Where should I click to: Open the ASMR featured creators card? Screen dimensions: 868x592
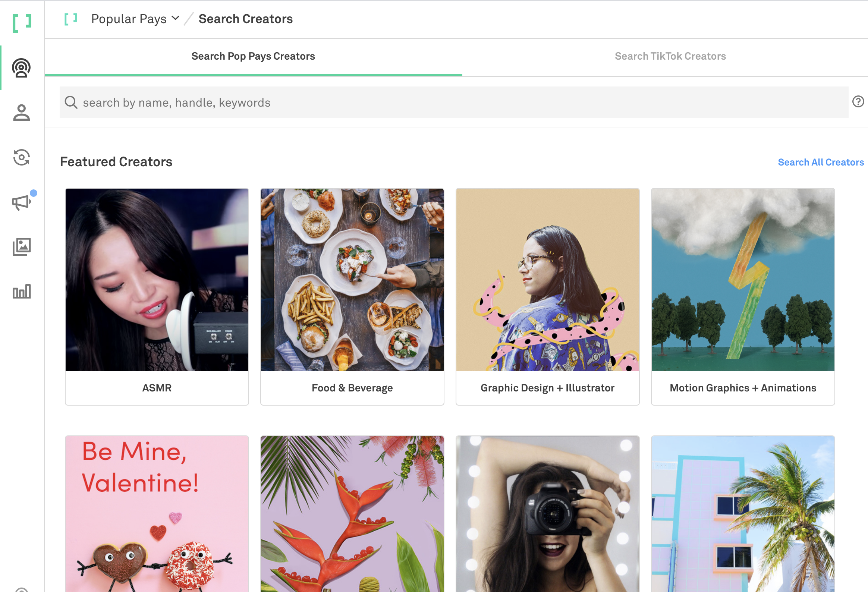(x=157, y=296)
